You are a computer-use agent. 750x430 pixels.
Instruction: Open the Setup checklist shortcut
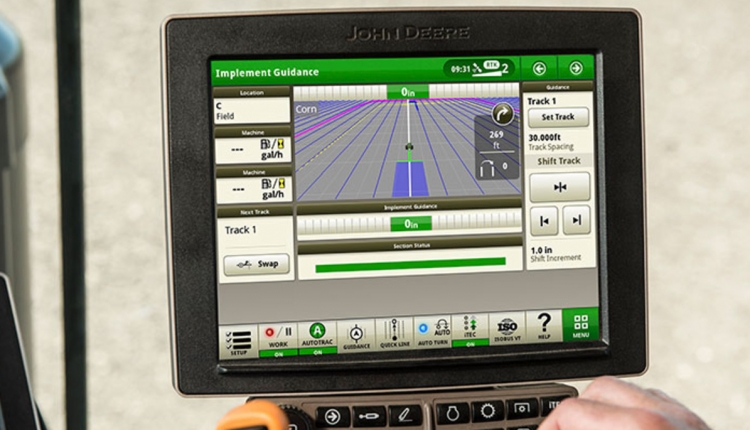point(238,342)
